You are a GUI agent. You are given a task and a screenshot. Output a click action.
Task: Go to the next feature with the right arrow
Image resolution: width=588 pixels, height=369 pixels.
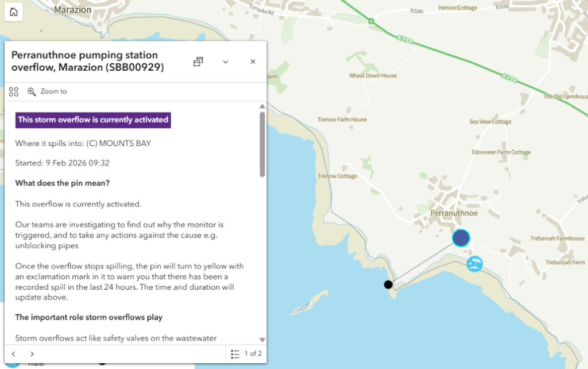click(x=32, y=354)
